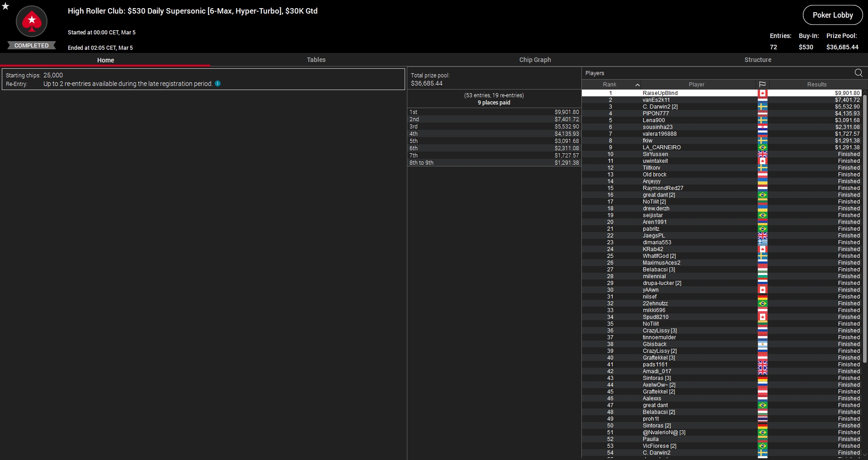Select player vanEs2k11 row
Viewport: 868px width, 460px height.
click(722, 100)
